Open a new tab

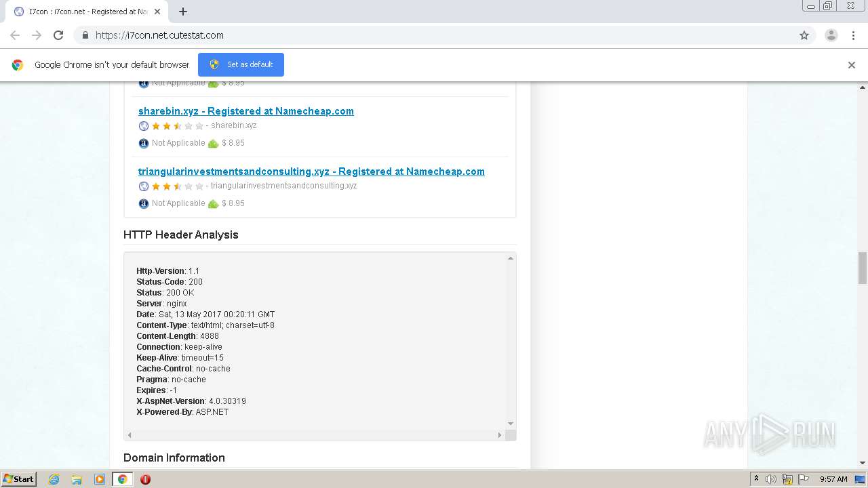click(183, 12)
